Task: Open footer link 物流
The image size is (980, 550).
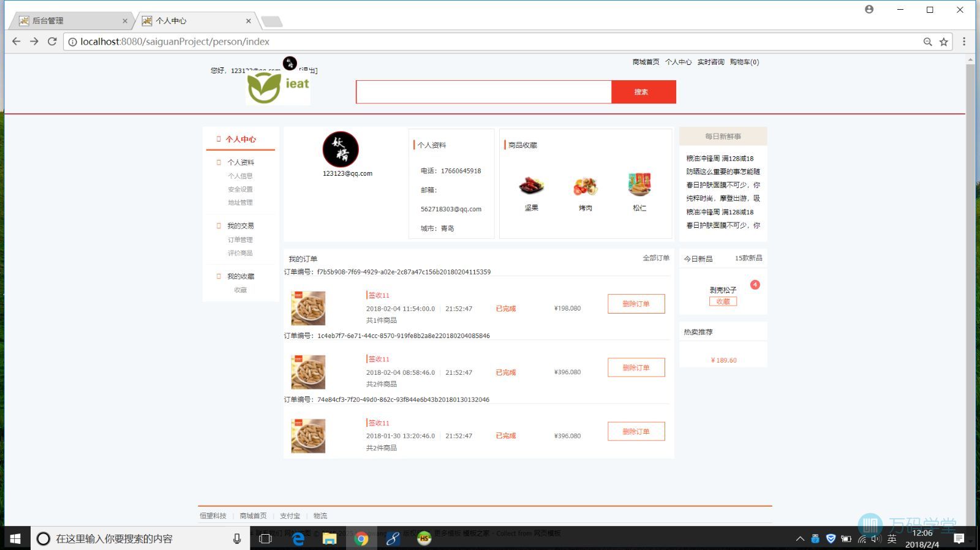Action: pos(320,516)
